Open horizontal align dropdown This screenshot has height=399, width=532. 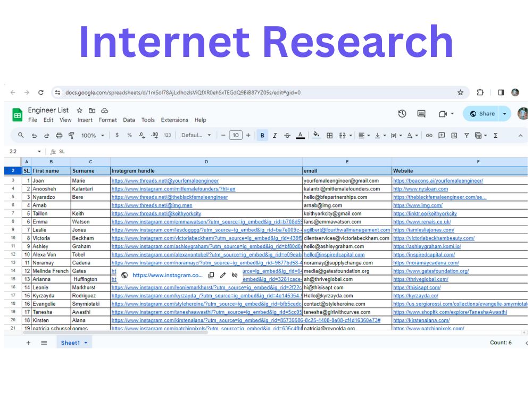click(364, 135)
